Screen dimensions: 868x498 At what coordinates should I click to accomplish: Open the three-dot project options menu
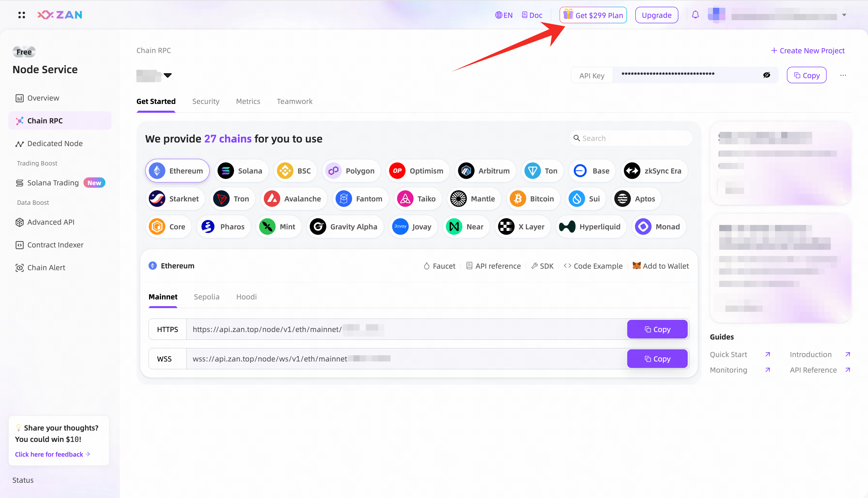point(843,75)
